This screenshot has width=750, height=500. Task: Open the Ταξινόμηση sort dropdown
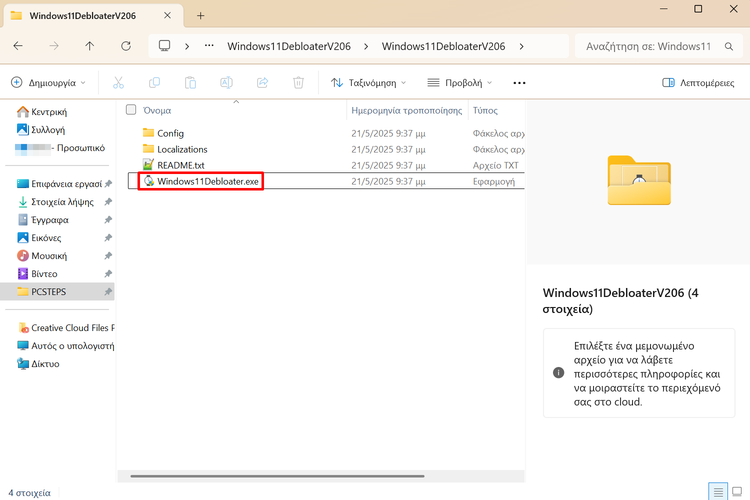[x=368, y=83]
